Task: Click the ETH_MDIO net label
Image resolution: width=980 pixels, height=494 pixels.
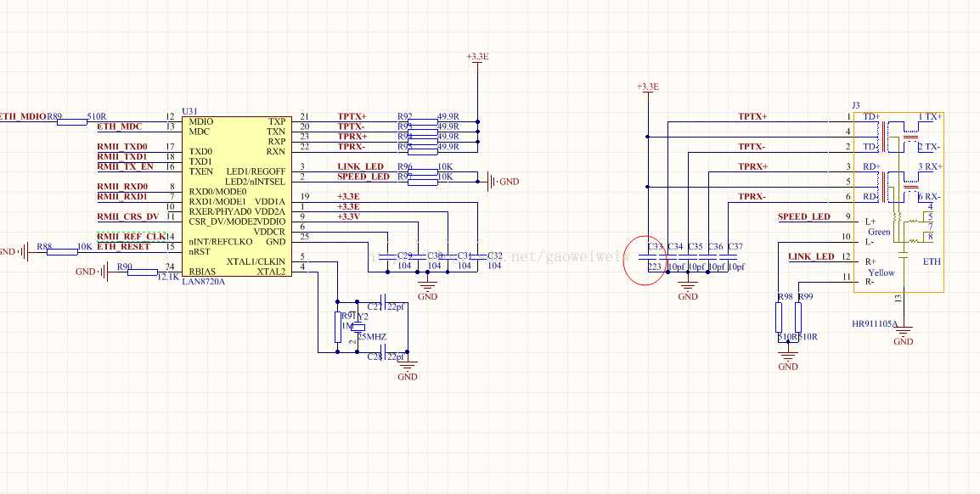Action: pyautogui.click(x=21, y=115)
